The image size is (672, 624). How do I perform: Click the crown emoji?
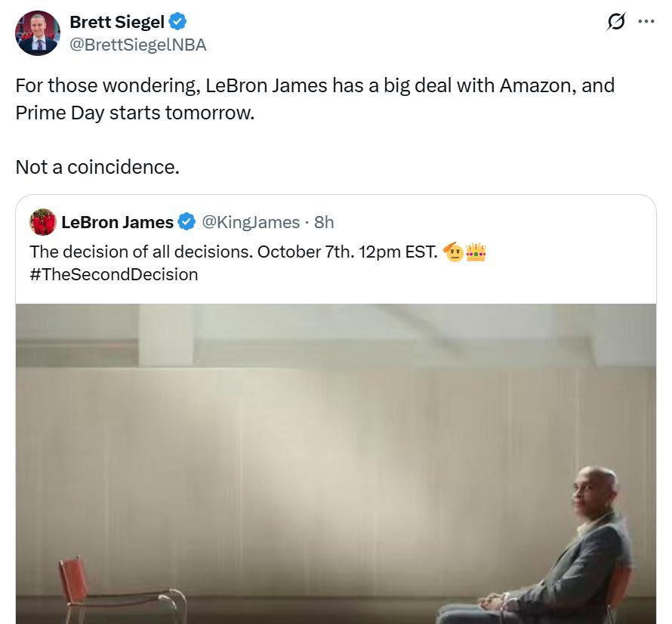pos(476,252)
